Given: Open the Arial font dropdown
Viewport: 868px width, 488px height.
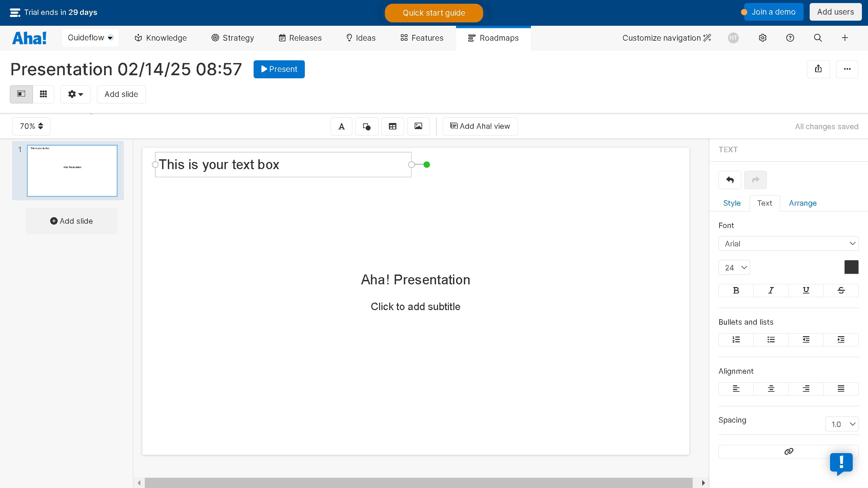Looking at the screenshot, I should (x=788, y=244).
